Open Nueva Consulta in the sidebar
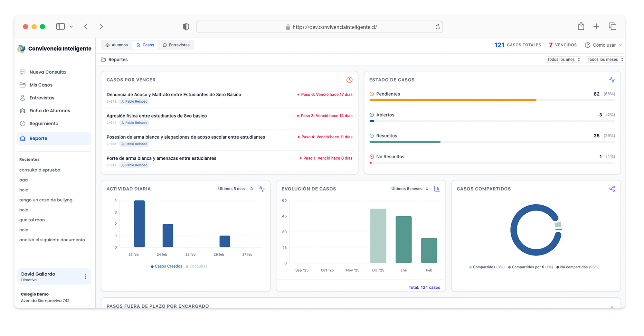644x336 pixels. (47, 72)
